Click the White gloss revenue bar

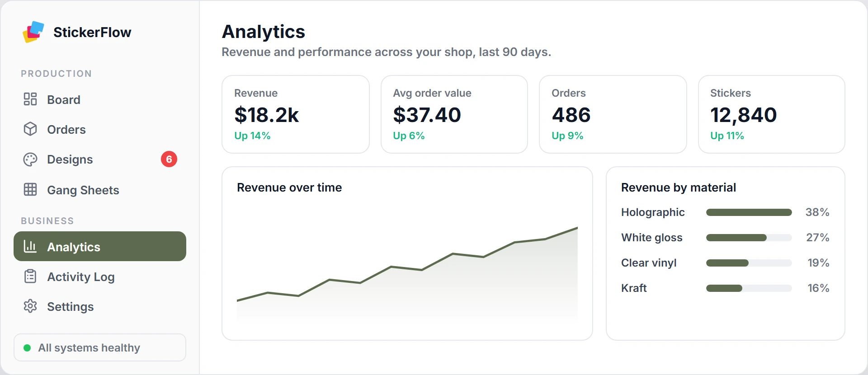click(749, 238)
